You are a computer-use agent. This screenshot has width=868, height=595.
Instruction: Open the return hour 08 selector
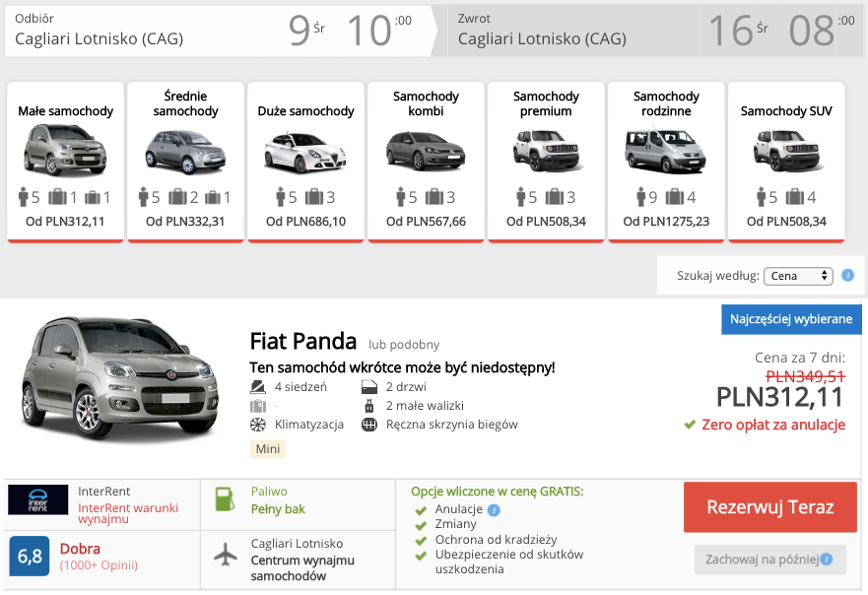click(x=822, y=30)
